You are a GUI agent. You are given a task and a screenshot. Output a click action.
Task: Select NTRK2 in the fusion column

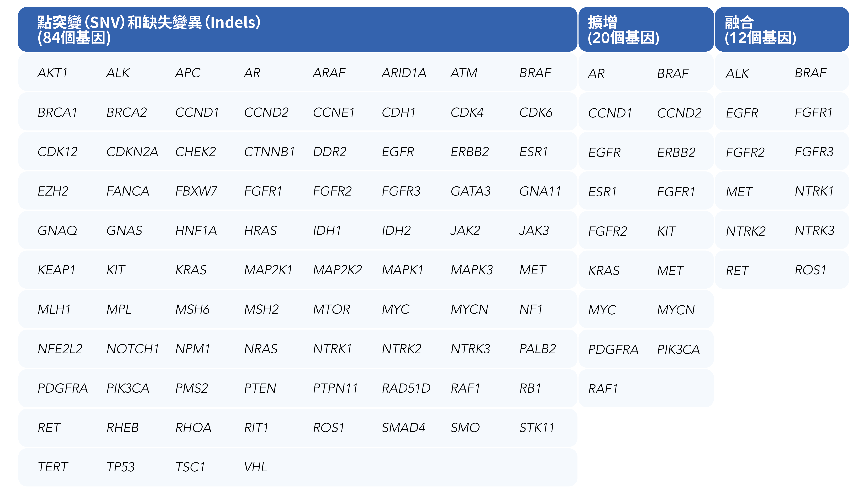click(x=745, y=231)
